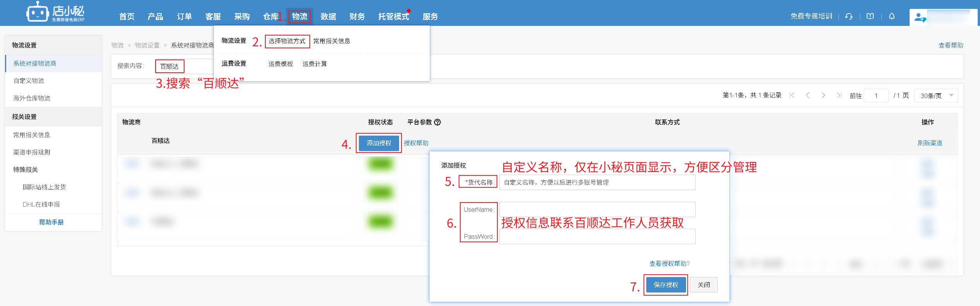Open the 授权帮助 link
Viewport: 980px width, 306px height.
click(416, 143)
